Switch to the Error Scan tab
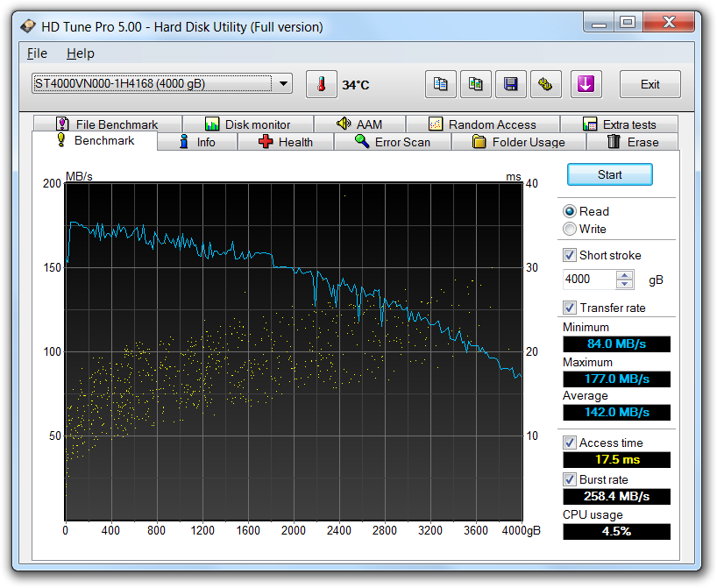The height and width of the screenshot is (588, 717). click(x=393, y=142)
